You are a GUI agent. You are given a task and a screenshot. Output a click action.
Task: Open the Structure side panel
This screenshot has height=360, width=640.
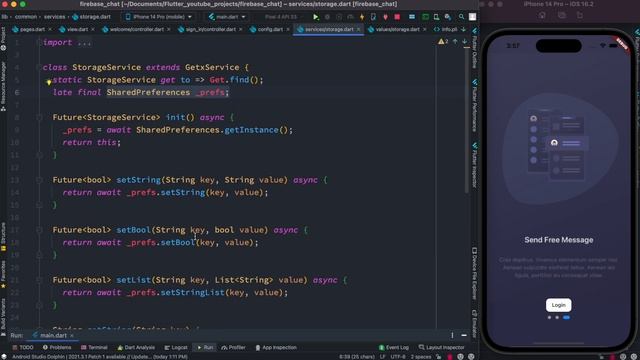pos(3,237)
